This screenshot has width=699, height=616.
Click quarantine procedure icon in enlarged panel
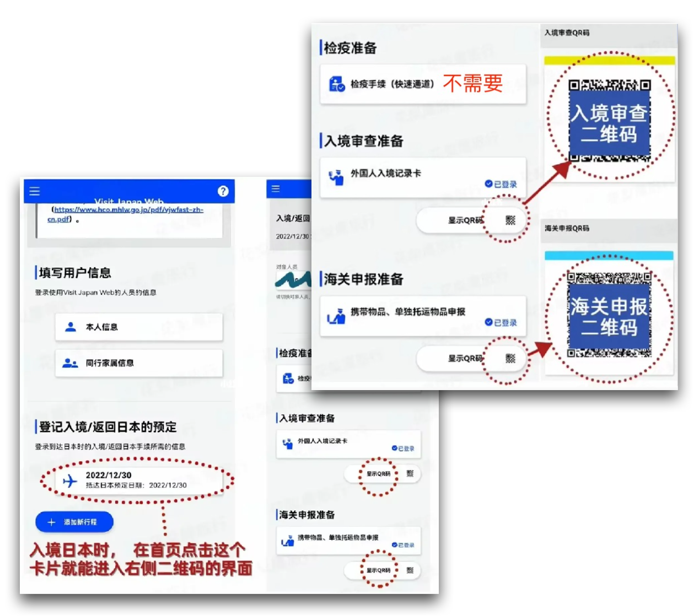point(336,84)
